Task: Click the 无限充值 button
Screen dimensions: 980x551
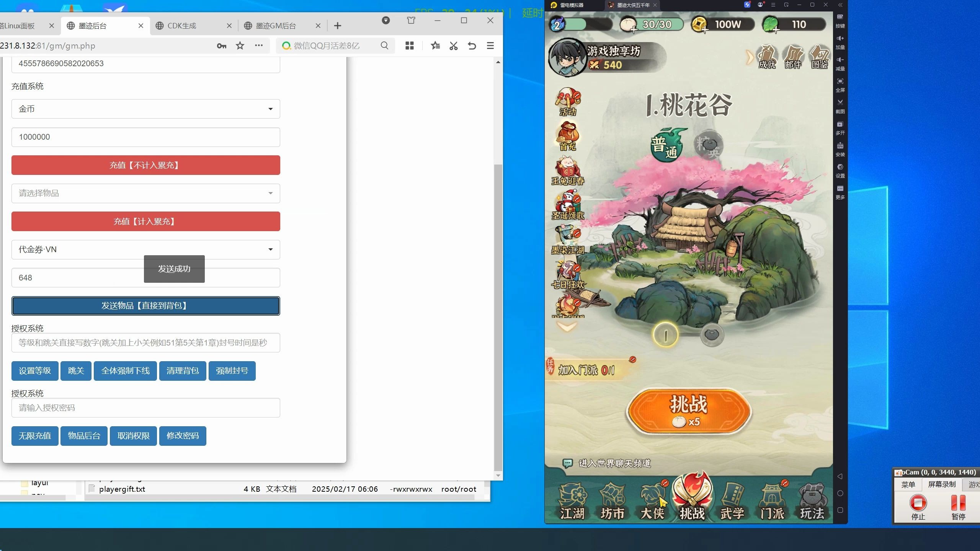Action: coord(35,436)
